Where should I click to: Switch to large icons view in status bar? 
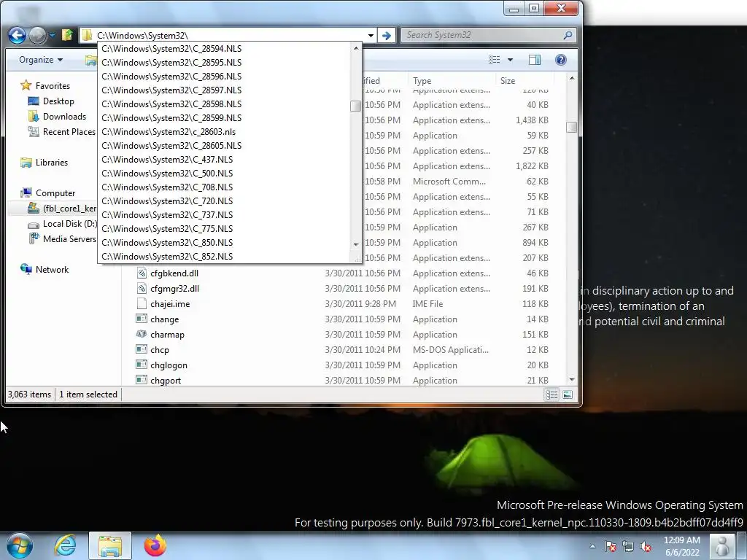[x=568, y=394]
